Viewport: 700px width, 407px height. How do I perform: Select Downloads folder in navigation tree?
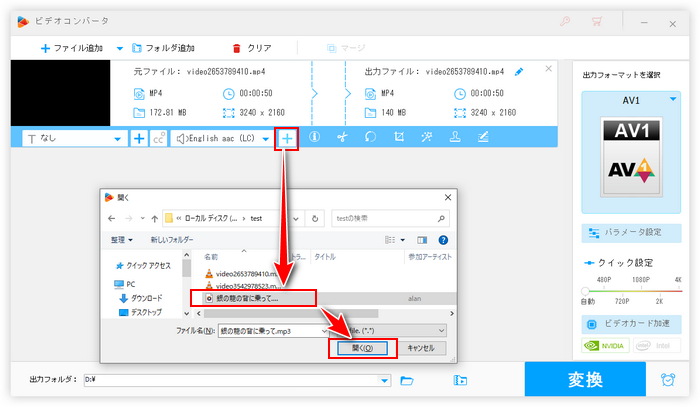pos(141,298)
